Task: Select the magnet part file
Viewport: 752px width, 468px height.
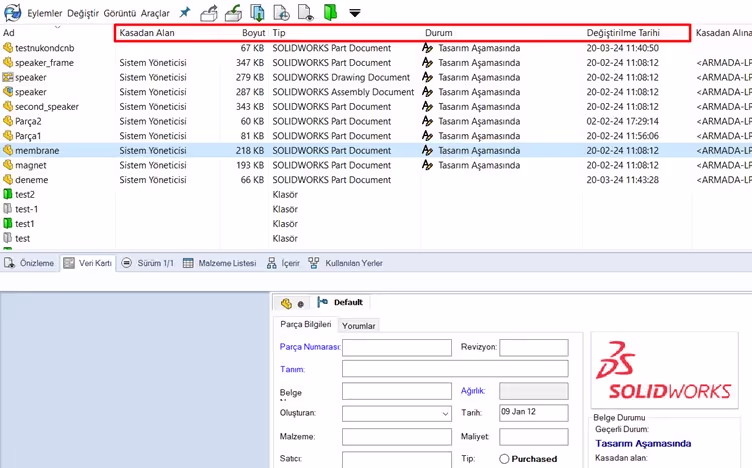Action: [x=31, y=165]
